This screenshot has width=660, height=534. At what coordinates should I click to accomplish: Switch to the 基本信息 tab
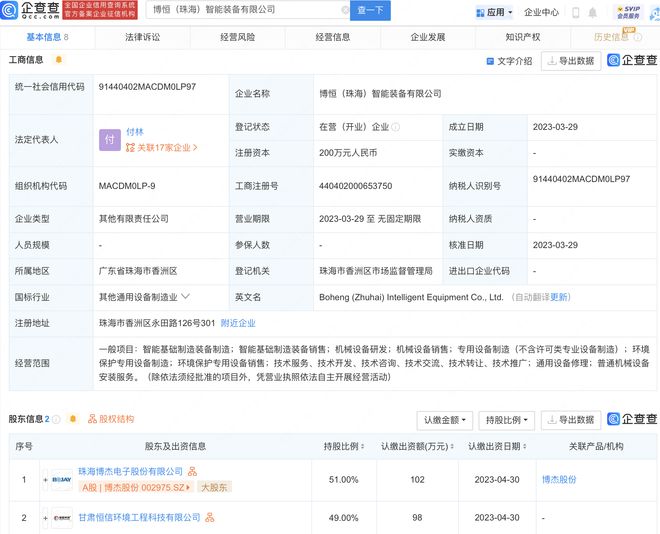(47, 37)
